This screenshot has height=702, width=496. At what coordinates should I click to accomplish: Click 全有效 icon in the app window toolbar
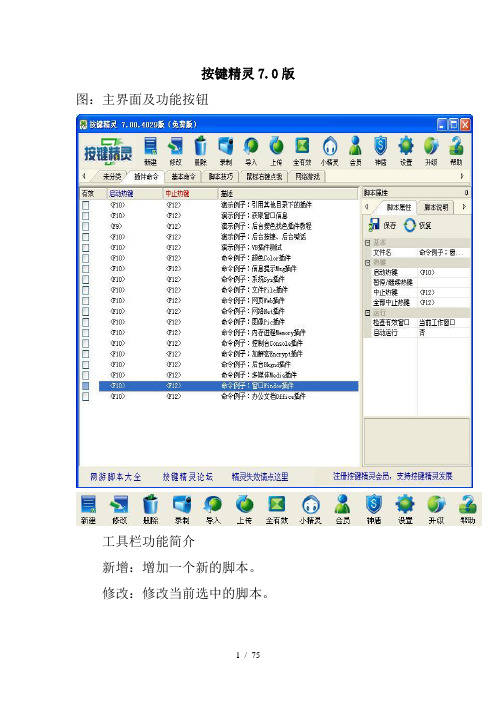click(x=302, y=150)
